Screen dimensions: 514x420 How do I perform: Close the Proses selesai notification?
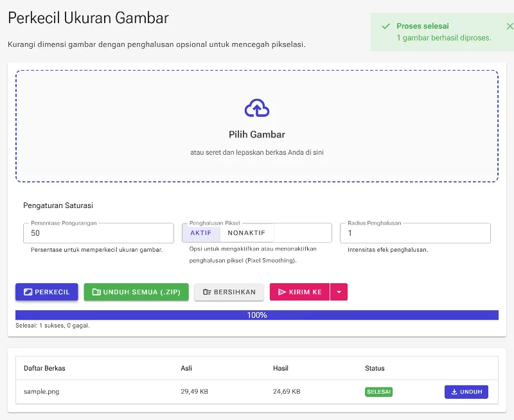tap(510, 26)
